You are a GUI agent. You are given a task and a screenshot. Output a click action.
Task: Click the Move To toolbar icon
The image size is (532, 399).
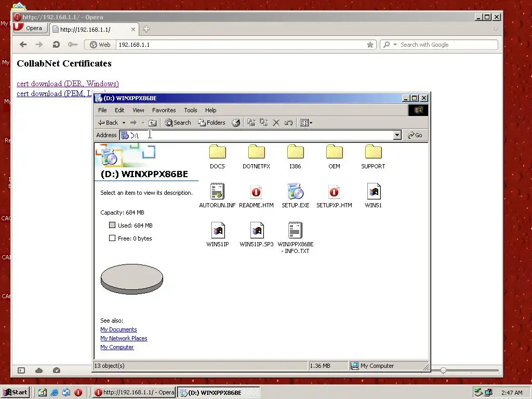pyautogui.click(x=251, y=123)
